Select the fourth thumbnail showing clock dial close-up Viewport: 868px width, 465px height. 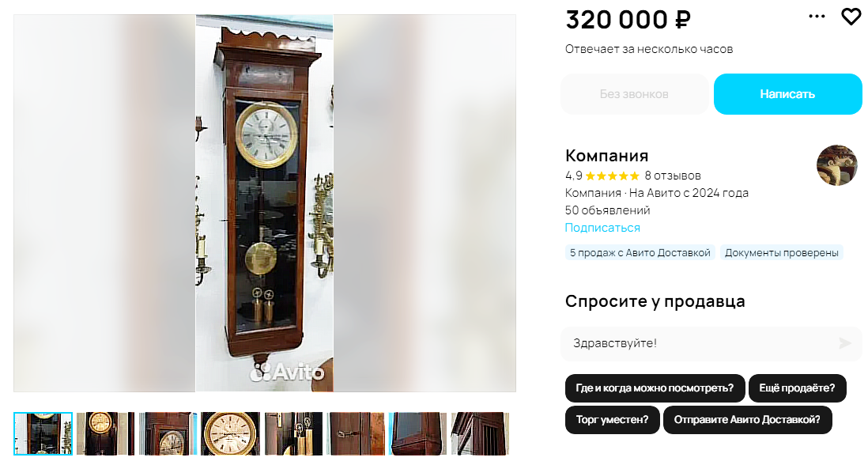230,433
